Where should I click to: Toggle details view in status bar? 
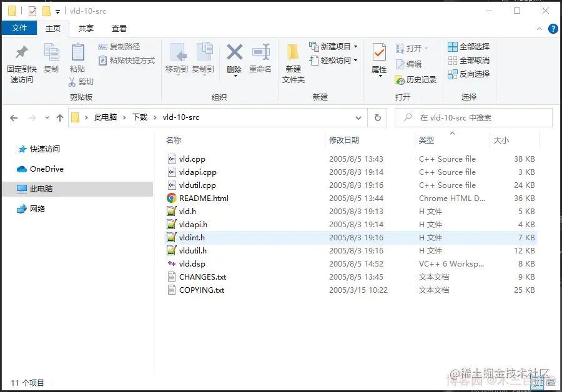[x=538, y=383]
